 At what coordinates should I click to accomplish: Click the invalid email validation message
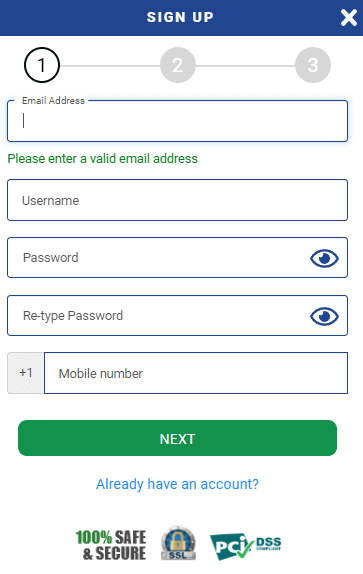[102, 159]
